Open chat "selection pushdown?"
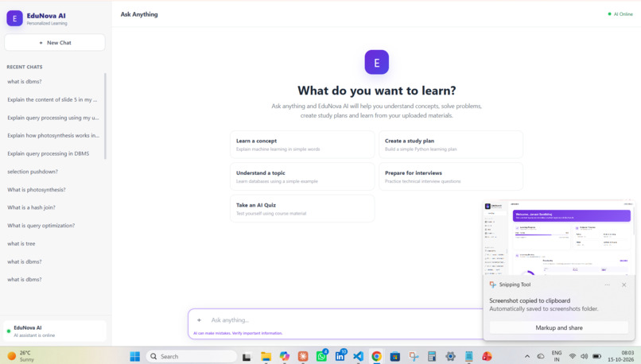641x364 pixels. click(33, 172)
